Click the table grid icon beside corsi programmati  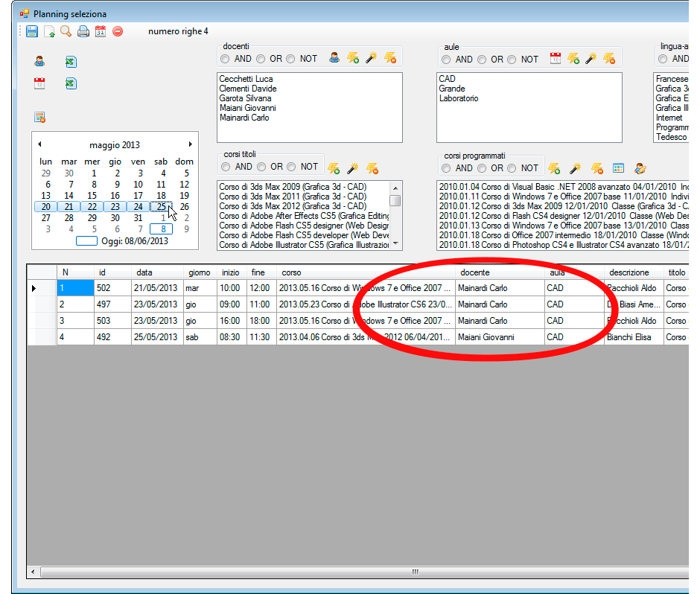(618, 168)
